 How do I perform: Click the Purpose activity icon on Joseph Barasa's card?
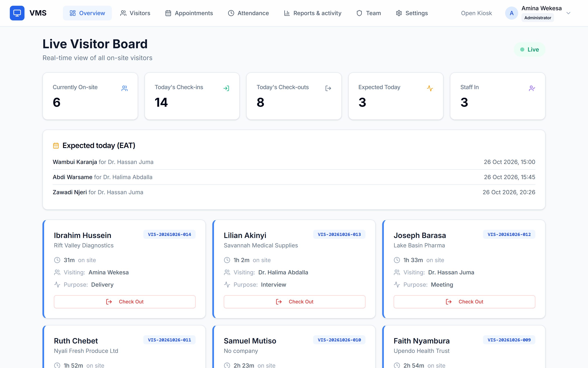(x=397, y=285)
